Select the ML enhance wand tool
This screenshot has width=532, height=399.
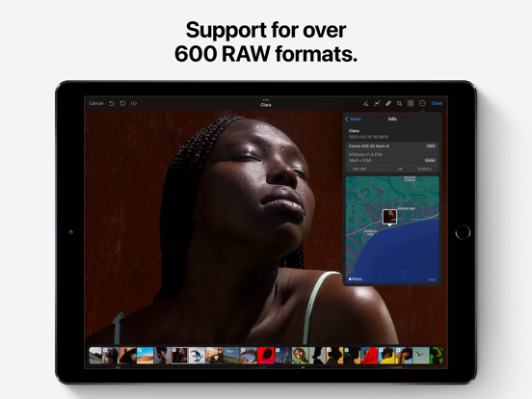click(x=366, y=103)
